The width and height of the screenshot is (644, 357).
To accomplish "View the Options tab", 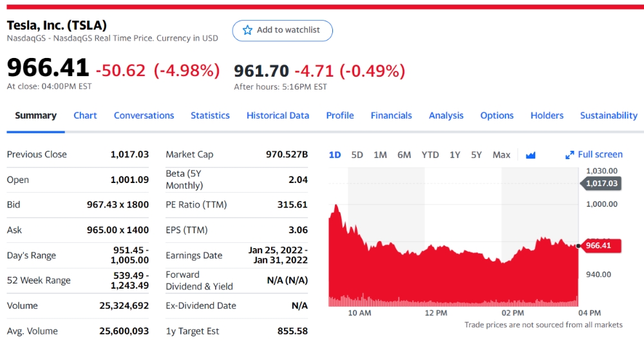I will [497, 115].
